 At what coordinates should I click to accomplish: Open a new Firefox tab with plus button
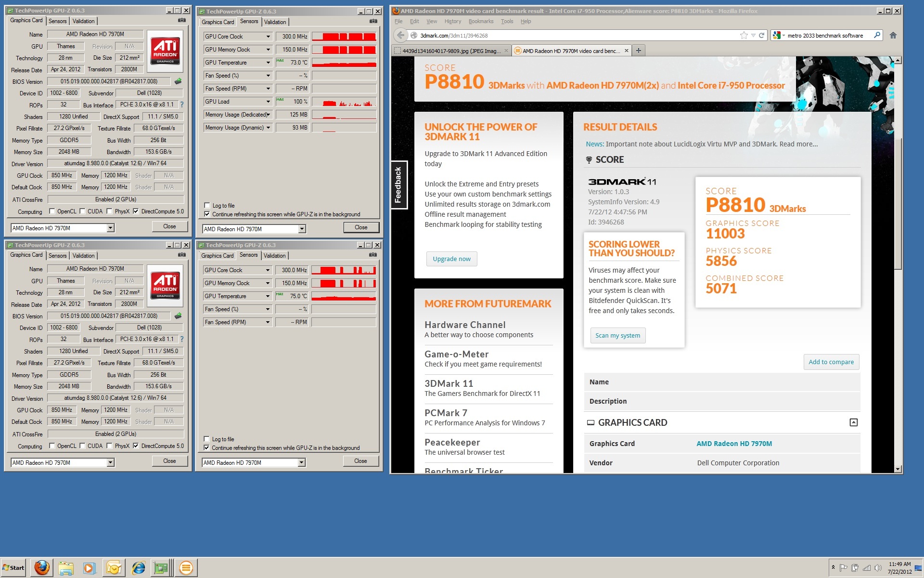[639, 51]
